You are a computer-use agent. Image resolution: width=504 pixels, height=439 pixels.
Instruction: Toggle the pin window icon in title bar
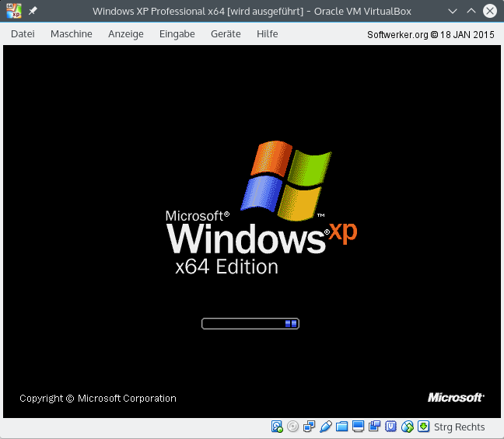[x=33, y=12]
